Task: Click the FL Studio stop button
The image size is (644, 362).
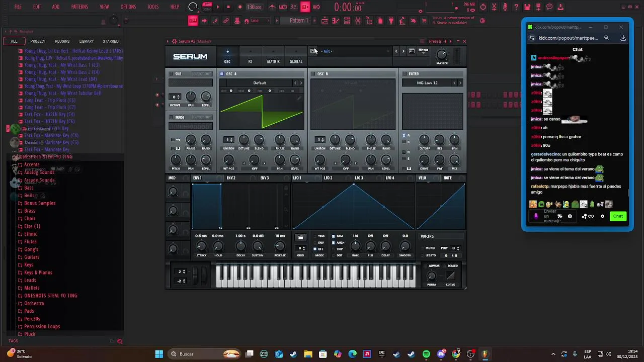Action: [228, 7]
